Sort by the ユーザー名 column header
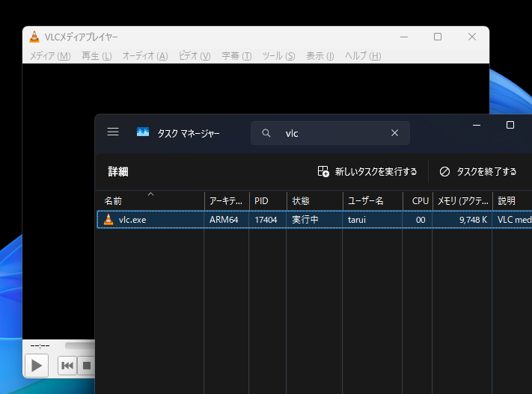 [x=373, y=200]
